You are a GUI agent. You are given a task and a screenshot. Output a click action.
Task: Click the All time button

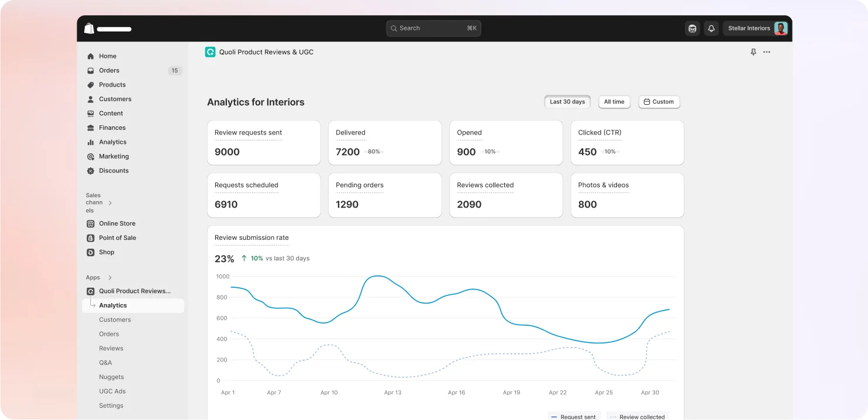coord(614,102)
